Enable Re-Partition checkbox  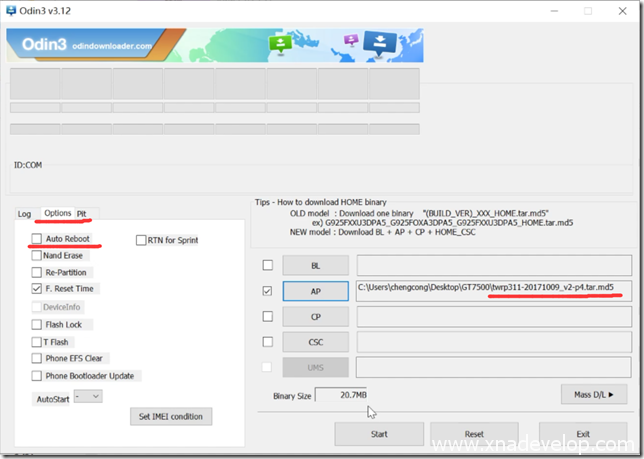pos(37,272)
